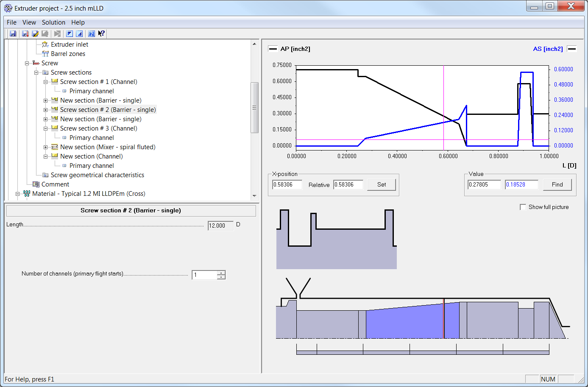Enable the Show full picture checkbox
This screenshot has width=588, height=387.
[523, 207]
